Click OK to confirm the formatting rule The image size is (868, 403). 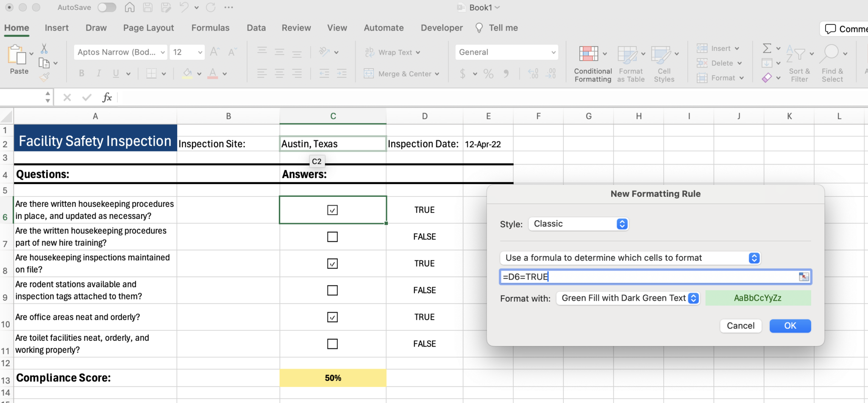pyautogui.click(x=790, y=325)
